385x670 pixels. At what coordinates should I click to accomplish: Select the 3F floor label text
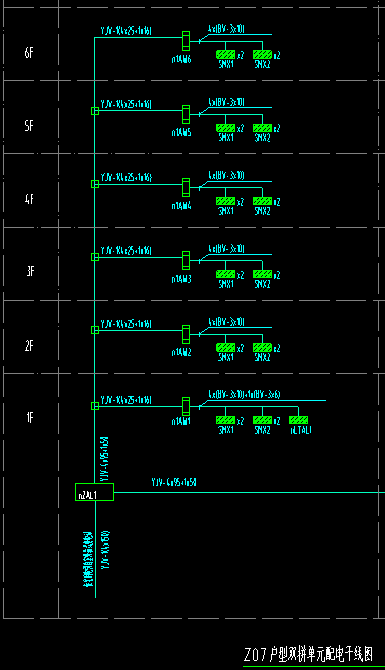(x=30, y=271)
